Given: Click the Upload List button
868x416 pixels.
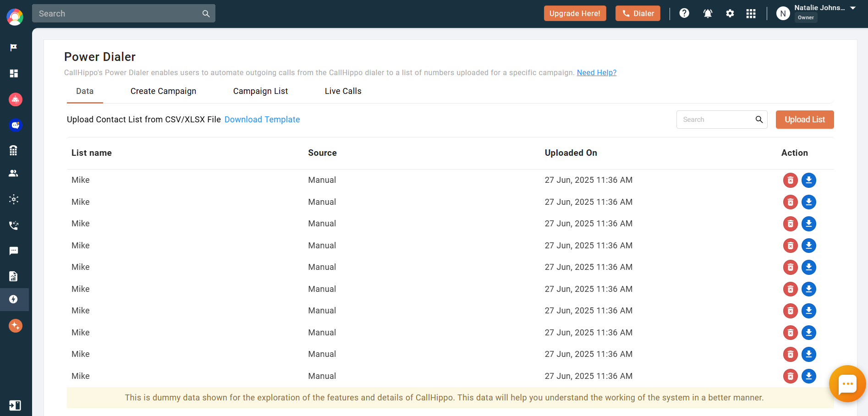Looking at the screenshot, I should point(805,120).
